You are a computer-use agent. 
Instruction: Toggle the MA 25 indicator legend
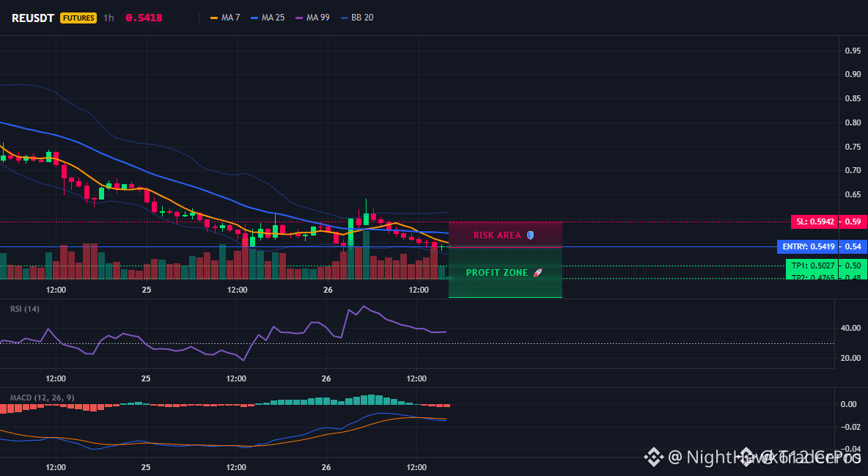point(268,18)
